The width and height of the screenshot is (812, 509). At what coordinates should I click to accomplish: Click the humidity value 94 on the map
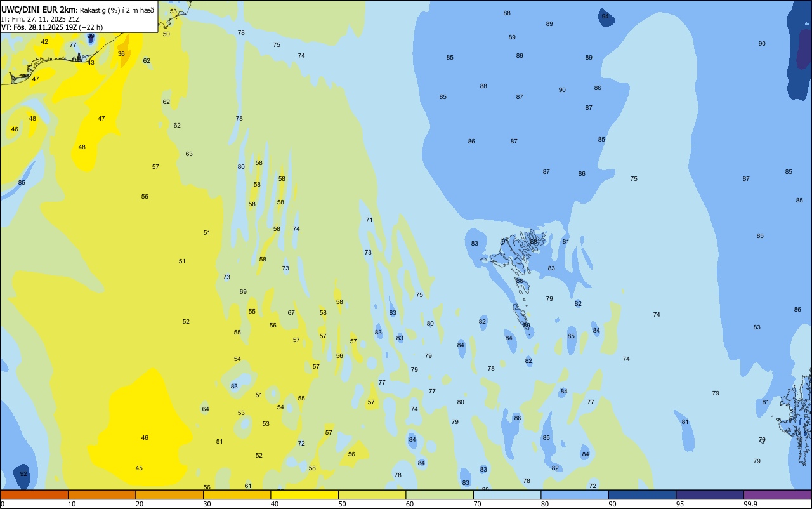pyautogui.click(x=605, y=17)
